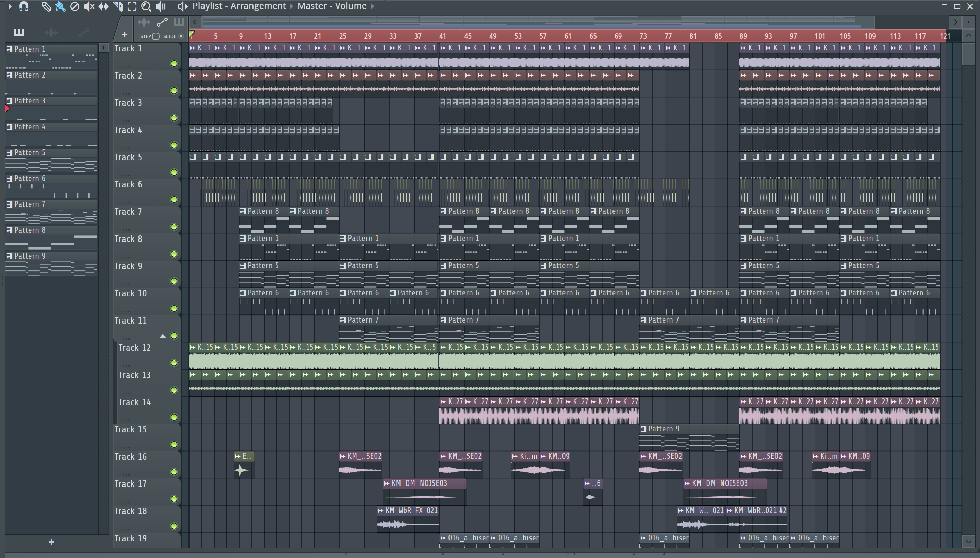
Task: Switch picker to automation clips tab
Action: pyautogui.click(x=83, y=33)
